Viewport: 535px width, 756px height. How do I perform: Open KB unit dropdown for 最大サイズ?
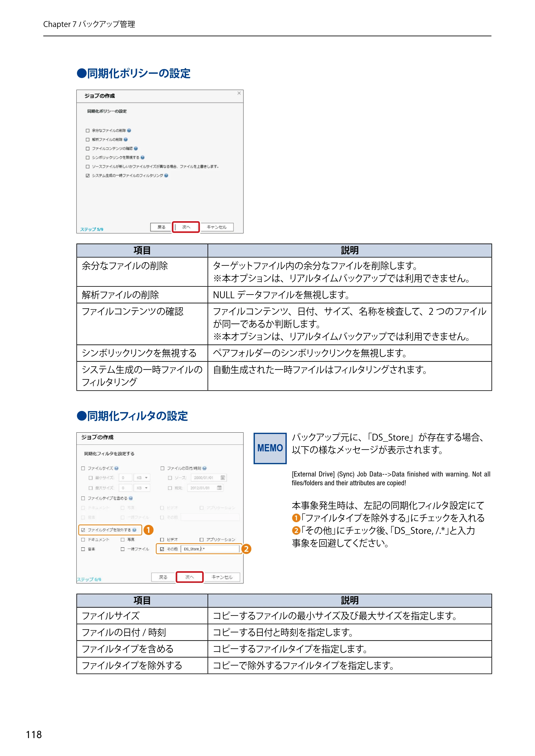(142, 488)
